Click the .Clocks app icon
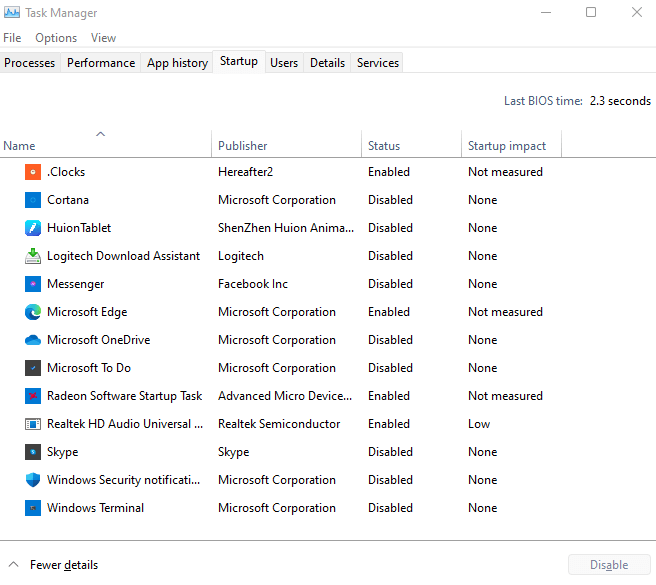 pos(33,172)
